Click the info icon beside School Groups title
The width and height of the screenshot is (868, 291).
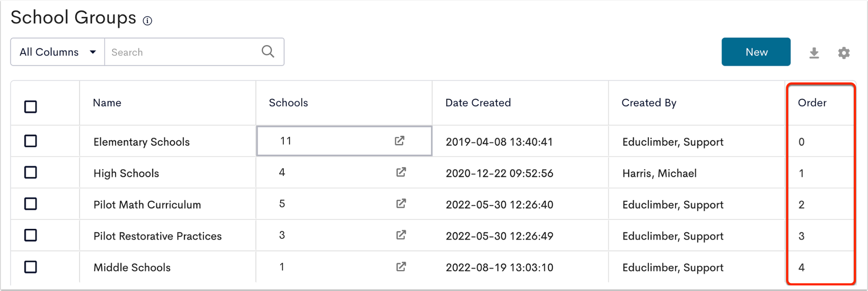point(148,21)
